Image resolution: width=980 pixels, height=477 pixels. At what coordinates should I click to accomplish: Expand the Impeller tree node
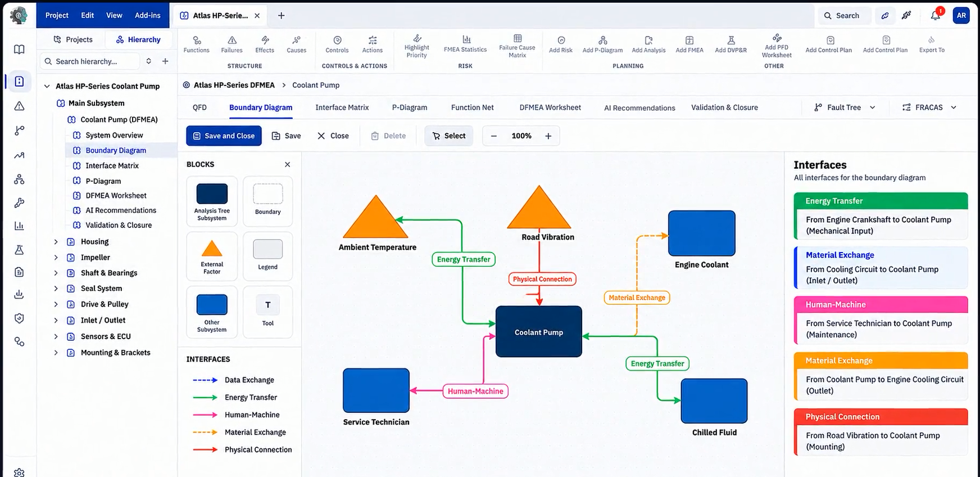(x=56, y=258)
